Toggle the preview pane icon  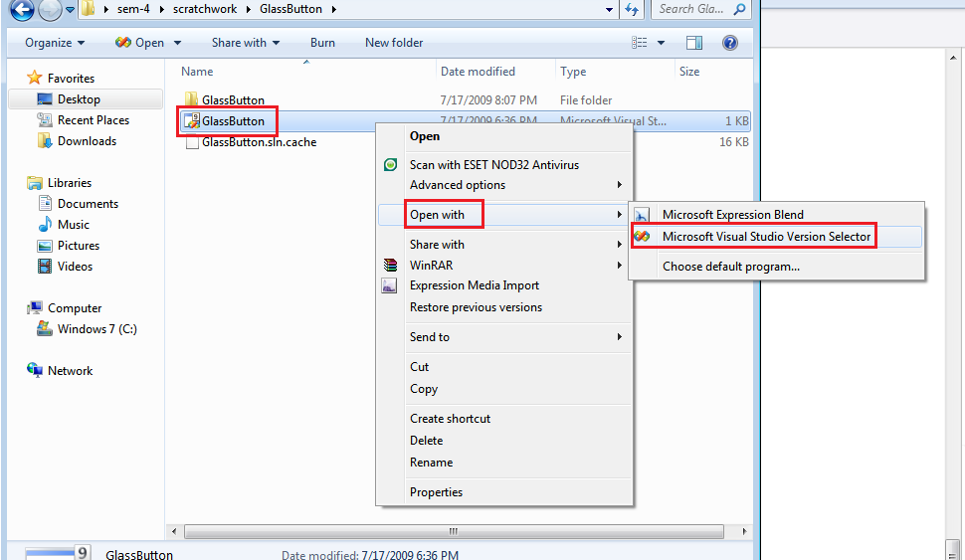click(694, 43)
